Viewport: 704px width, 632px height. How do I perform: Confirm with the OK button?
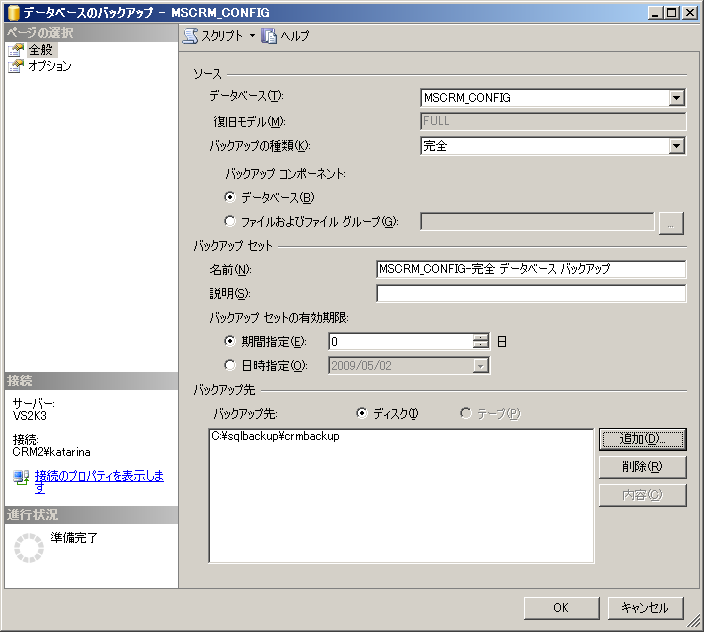561,608
